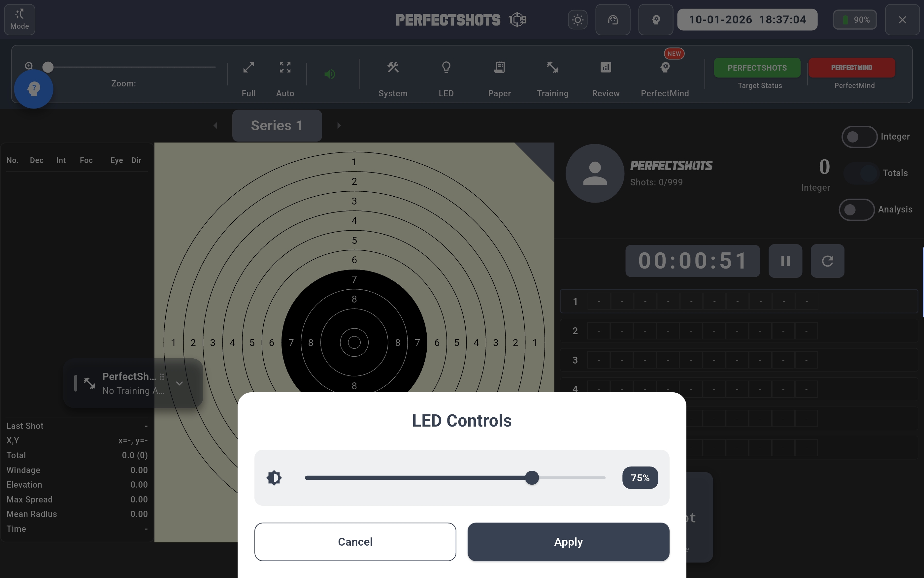Open the Review chart icon
924x578 pixels.
click(606, 68)
